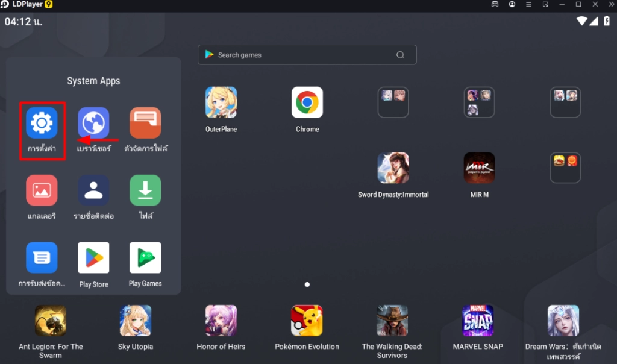Click the magnifier search icon
This screenshot has height=364, width=617.
tap(400, 55)
